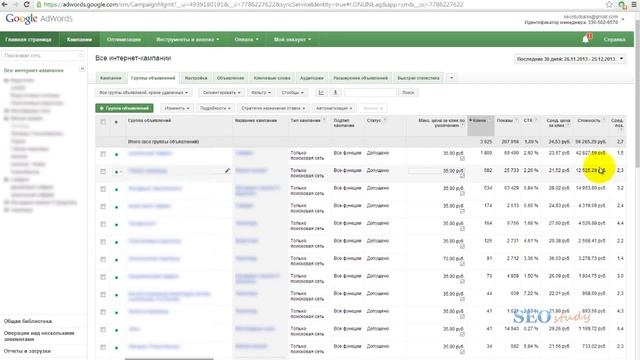Open the Мой аккаунт menu
Viewport: 640px width, 360px height.
(292, 40)
